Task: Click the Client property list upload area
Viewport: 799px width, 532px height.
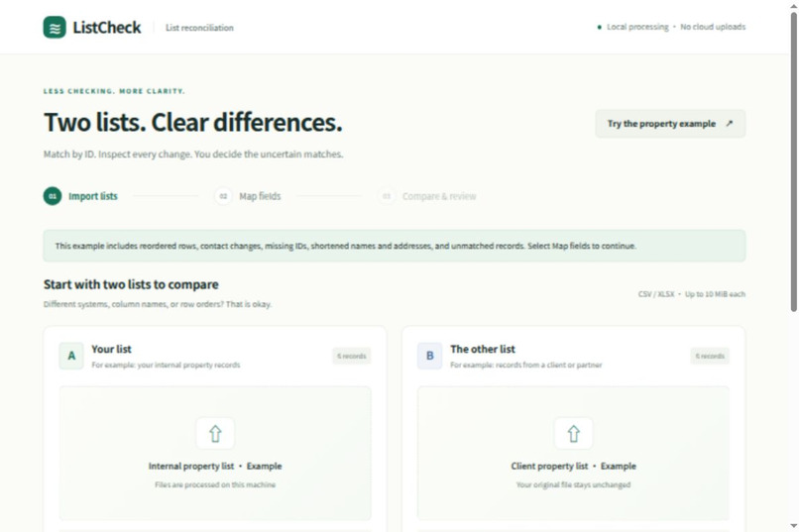Action: pyautogui.click(x=573, y=453)
